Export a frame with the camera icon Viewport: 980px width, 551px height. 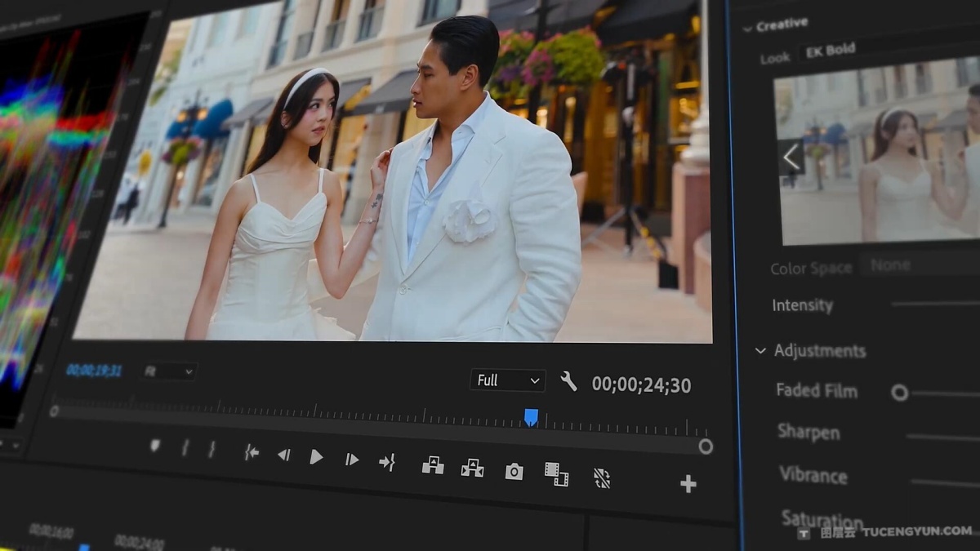point(514,471)
